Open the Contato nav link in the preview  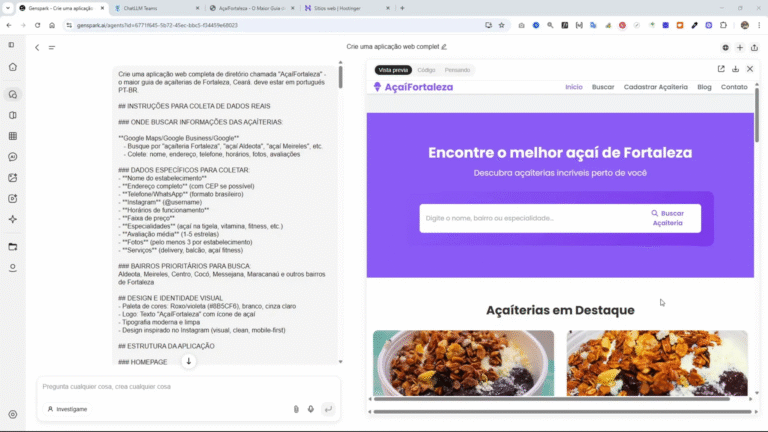(734, 87)
